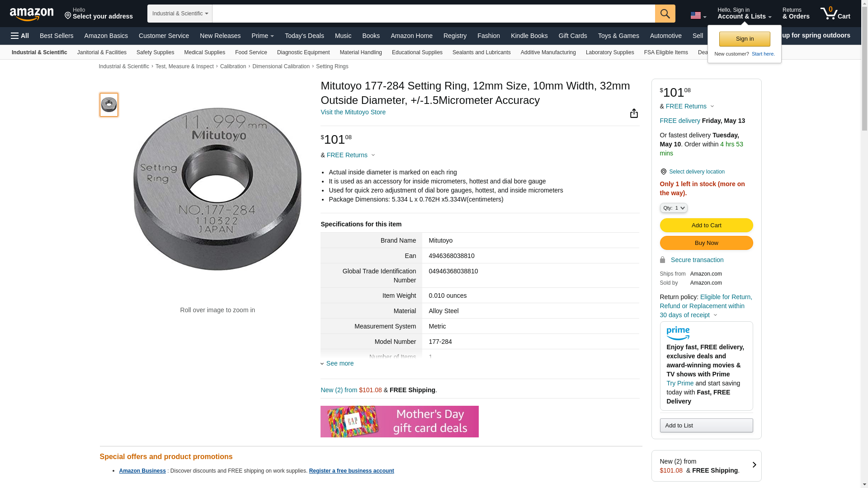Click the Amazon logo

(x=32, y=14)
